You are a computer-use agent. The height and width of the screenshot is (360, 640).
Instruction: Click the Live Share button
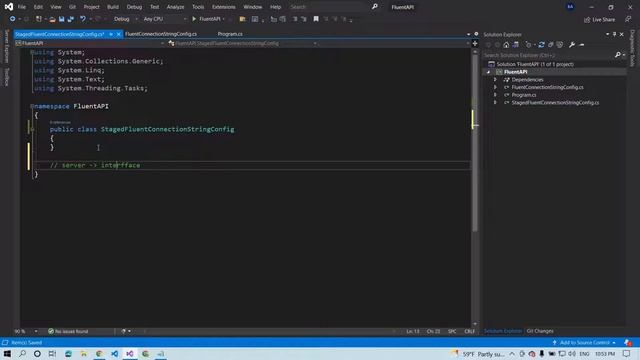pos(599,20)
